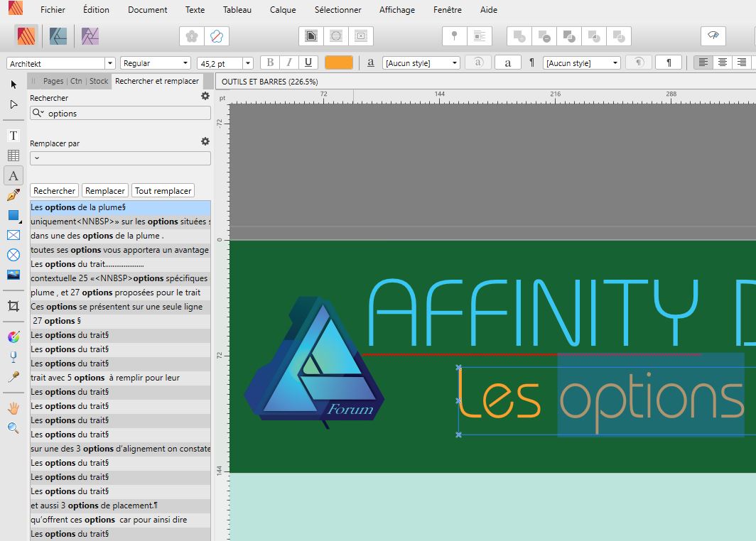
Task: Open the character panel underlined a icon
Action: click(x=371, y=62)
